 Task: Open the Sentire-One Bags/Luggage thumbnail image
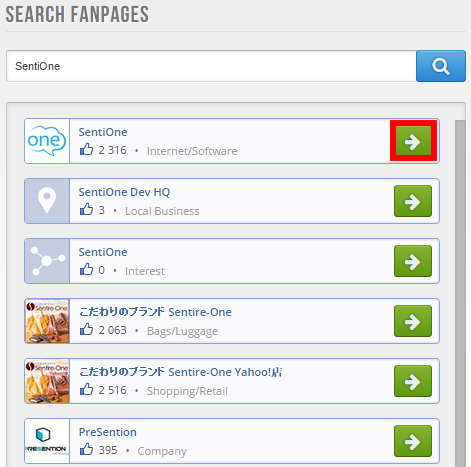click(x=47, y=321)
